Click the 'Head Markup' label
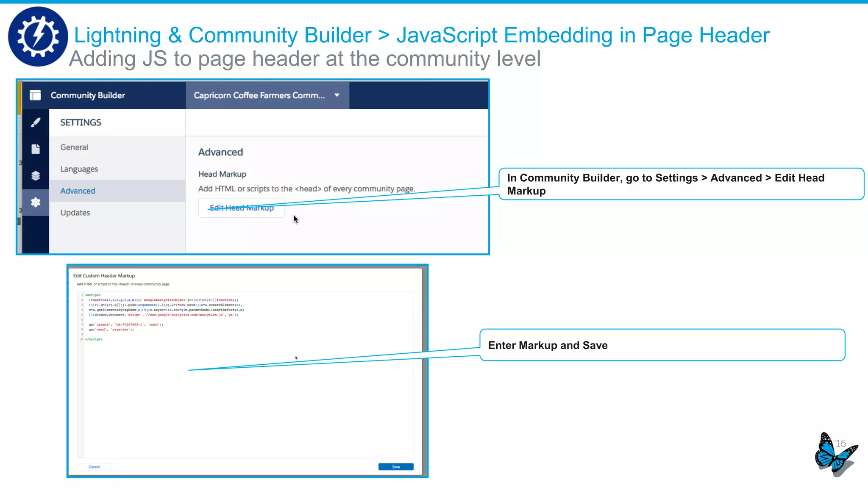This screenshot has width=868, height=488. point(222,174)
